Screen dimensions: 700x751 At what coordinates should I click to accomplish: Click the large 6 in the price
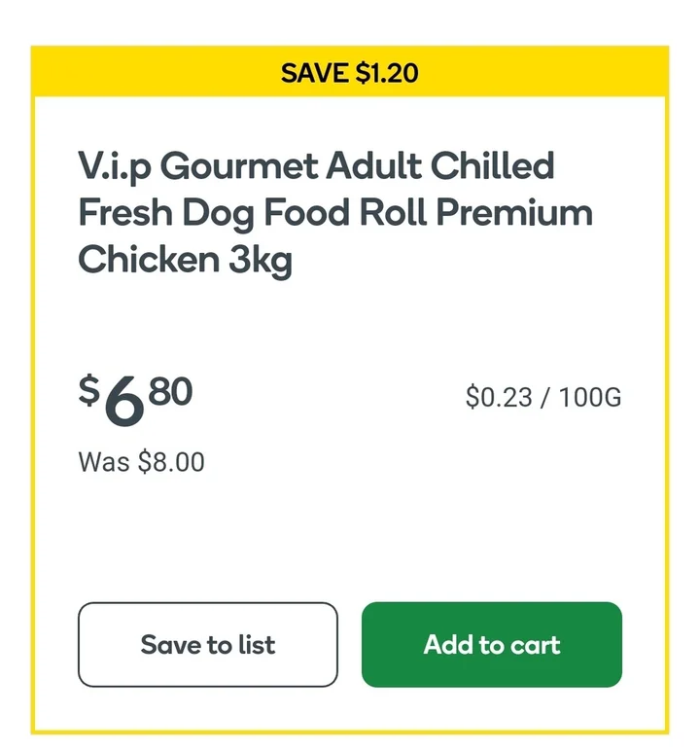[123, 404]
